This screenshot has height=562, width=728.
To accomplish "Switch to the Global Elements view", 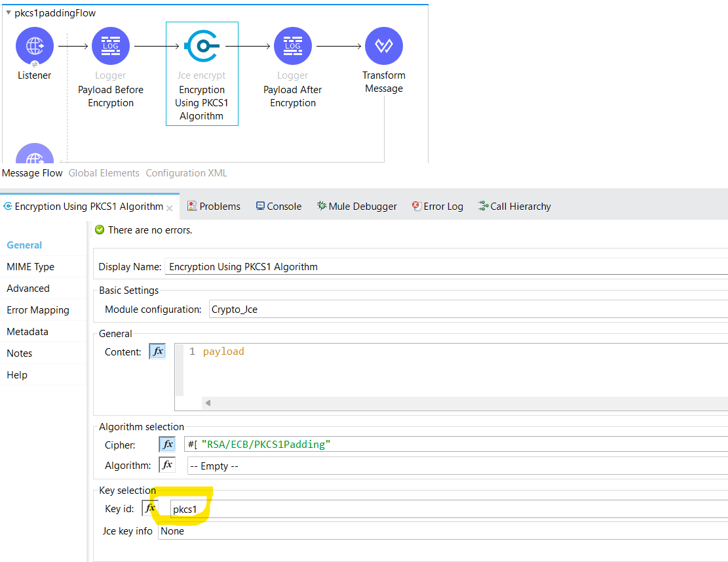I will tap(104, 172).
